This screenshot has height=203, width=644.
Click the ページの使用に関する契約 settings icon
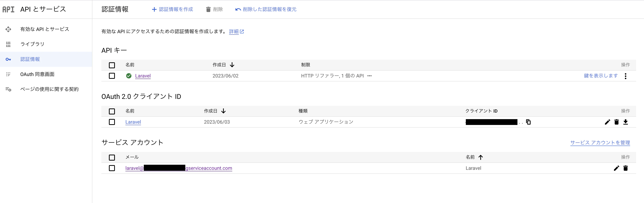click(x=8, y=89)
